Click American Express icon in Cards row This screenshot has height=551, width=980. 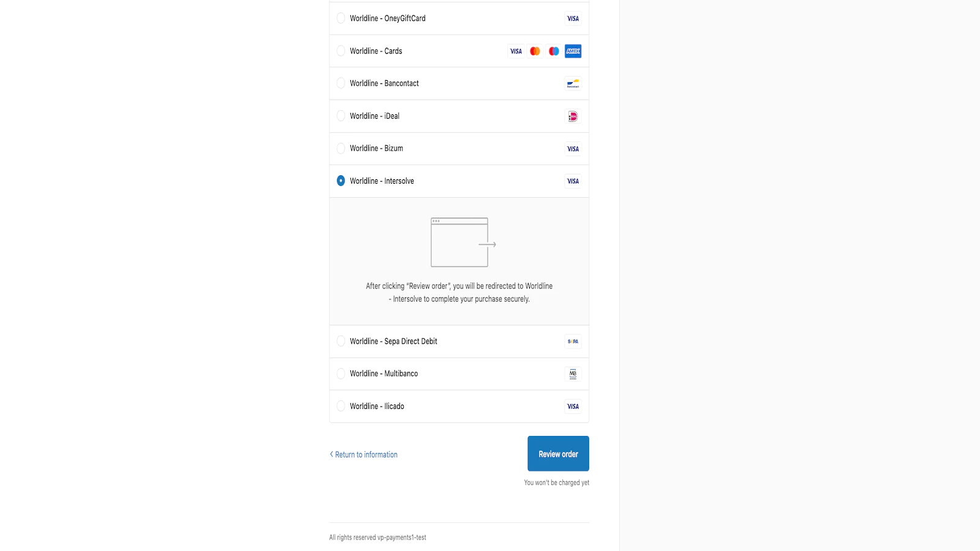click(x=573, y=51)
